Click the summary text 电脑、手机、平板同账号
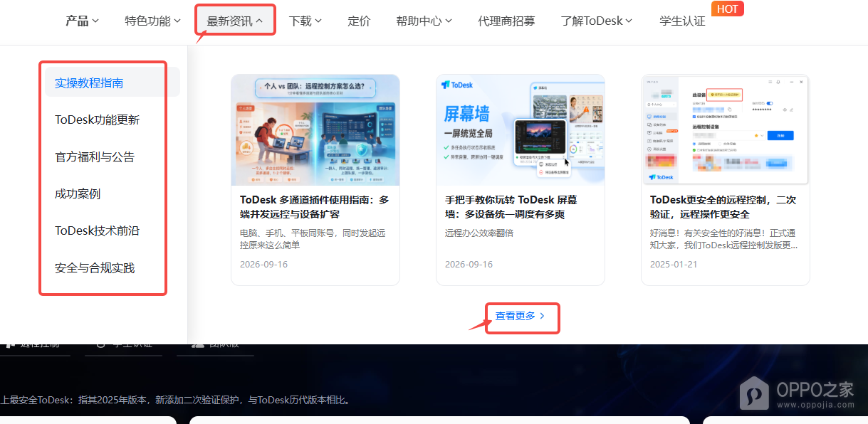The height and width of the screenshot is (424, 868). pyautogui.click(x=313, y=239)
